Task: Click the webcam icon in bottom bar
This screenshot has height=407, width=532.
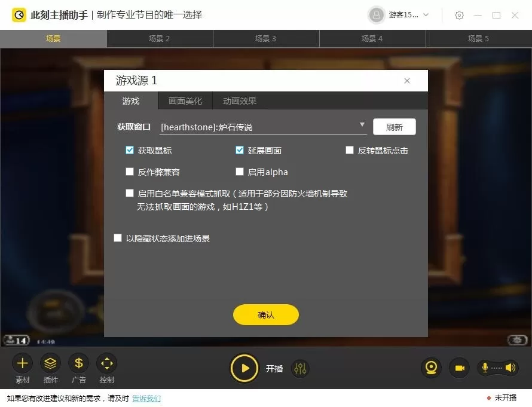Action: (x=431, y=368)
